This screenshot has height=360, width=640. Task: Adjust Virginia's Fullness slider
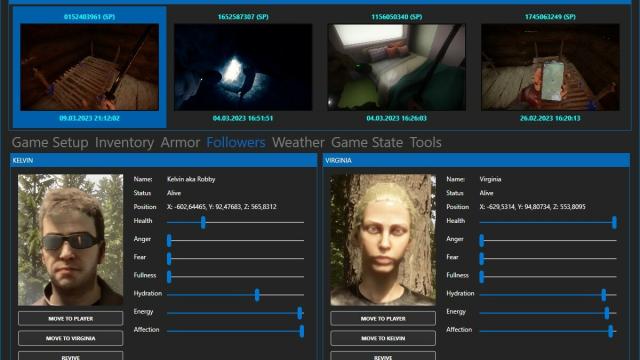[548, 277]
